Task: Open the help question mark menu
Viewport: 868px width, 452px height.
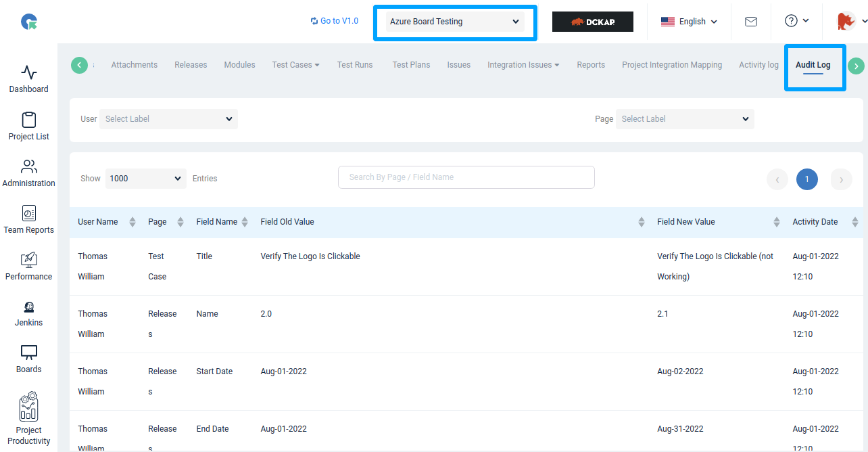Action: coord(796,21)
